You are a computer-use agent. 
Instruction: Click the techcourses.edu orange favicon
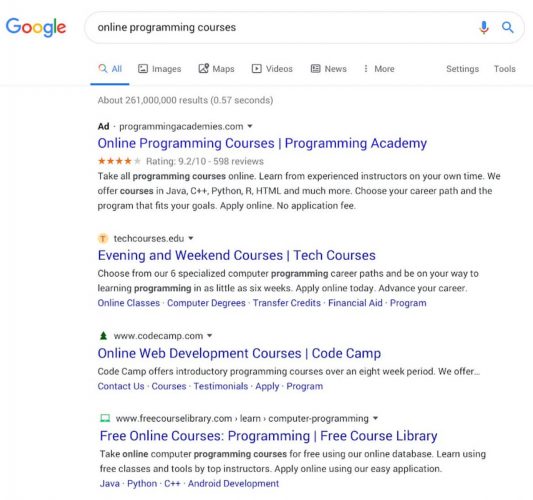[103, 239]
